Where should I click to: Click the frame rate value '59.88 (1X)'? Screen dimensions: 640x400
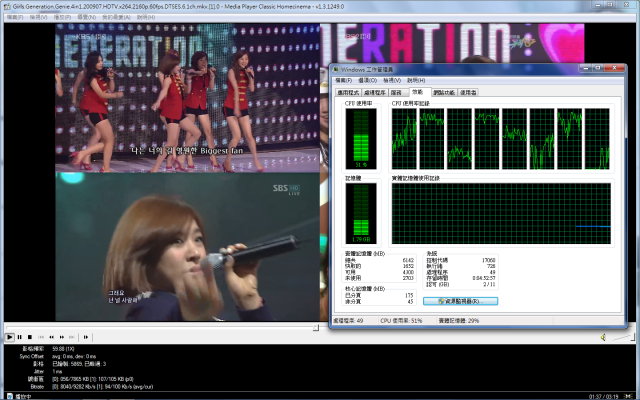63,349
